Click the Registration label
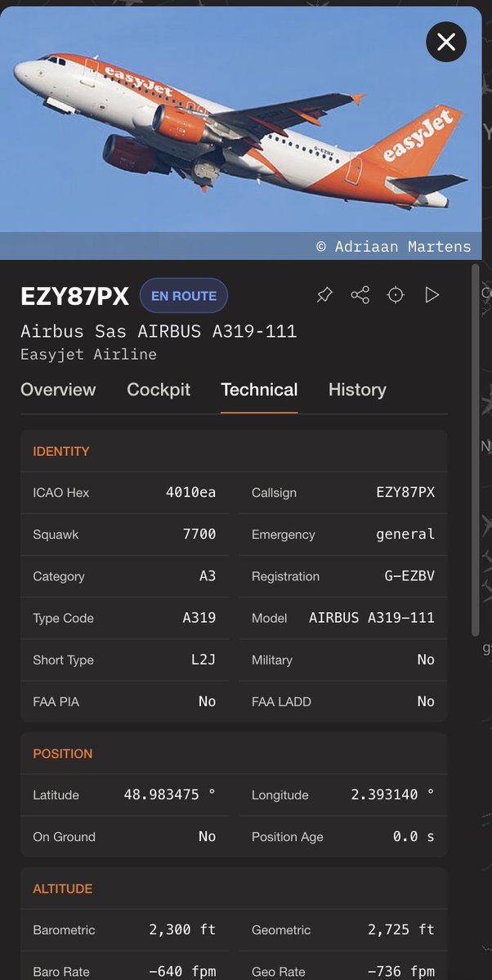492x980 pixels. click(286, 577)
